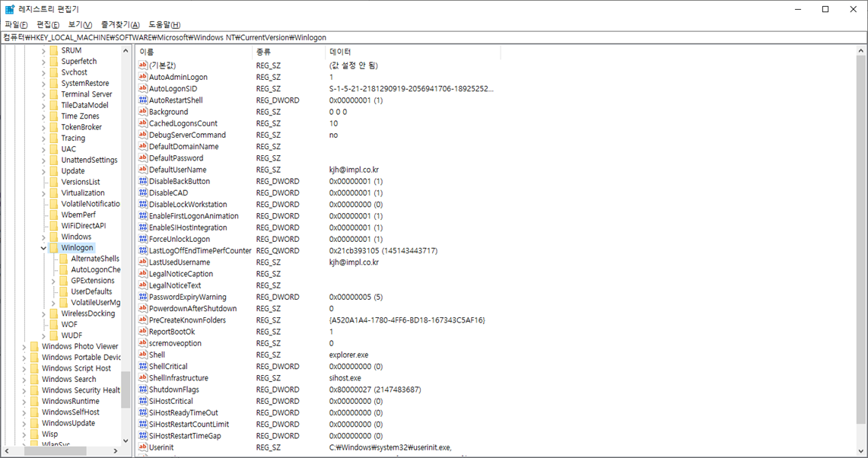Click the LastLogOffEndTimePerfCounter QWORD icon
This screenshot has height=458, width=868.
(143, 251)
